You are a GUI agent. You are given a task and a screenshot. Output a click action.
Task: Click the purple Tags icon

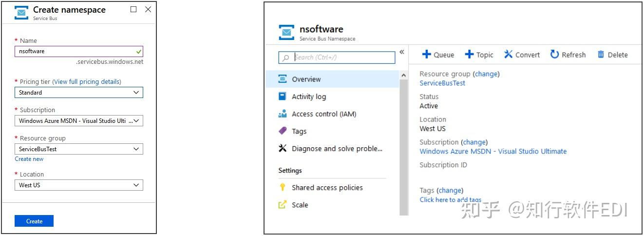click(283, 131)
